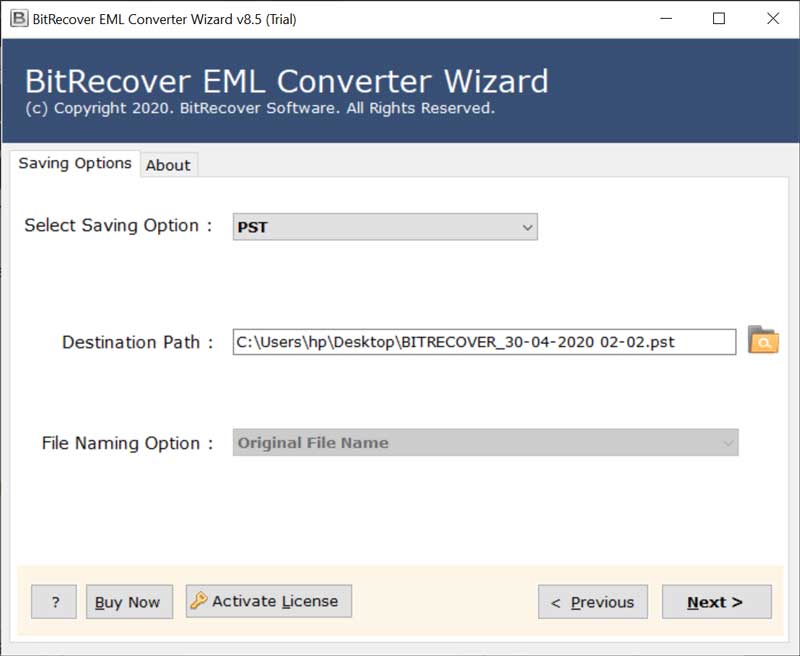Click the 'Select Saving Option :' label

(118, 225)
